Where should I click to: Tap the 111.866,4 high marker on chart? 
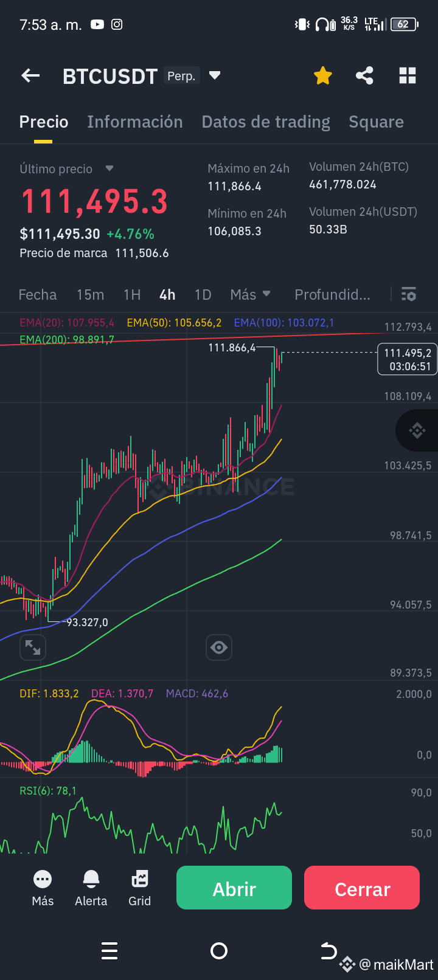[x=232, y=348]
